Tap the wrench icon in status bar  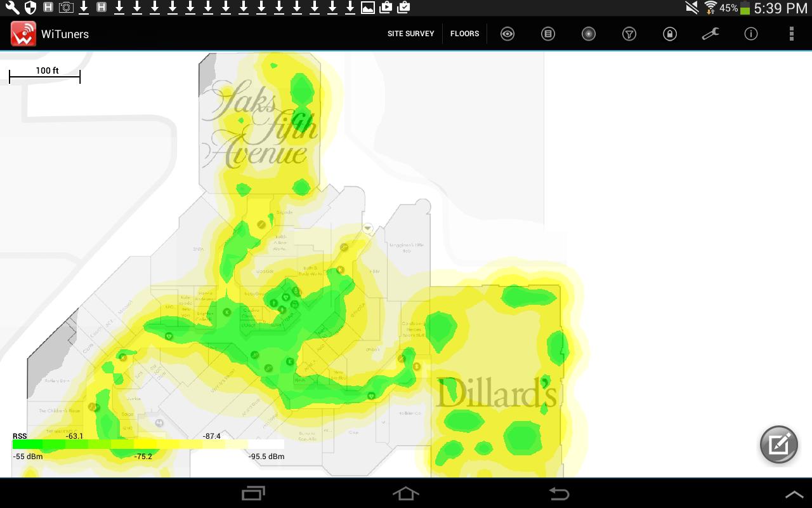pos(12,8)
